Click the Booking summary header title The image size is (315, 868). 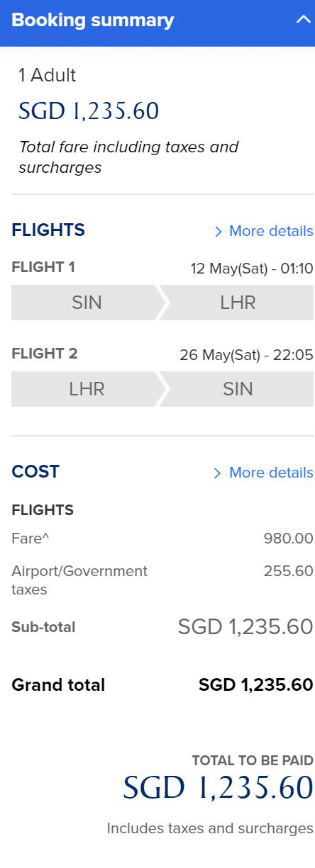[x=93, y=21]
